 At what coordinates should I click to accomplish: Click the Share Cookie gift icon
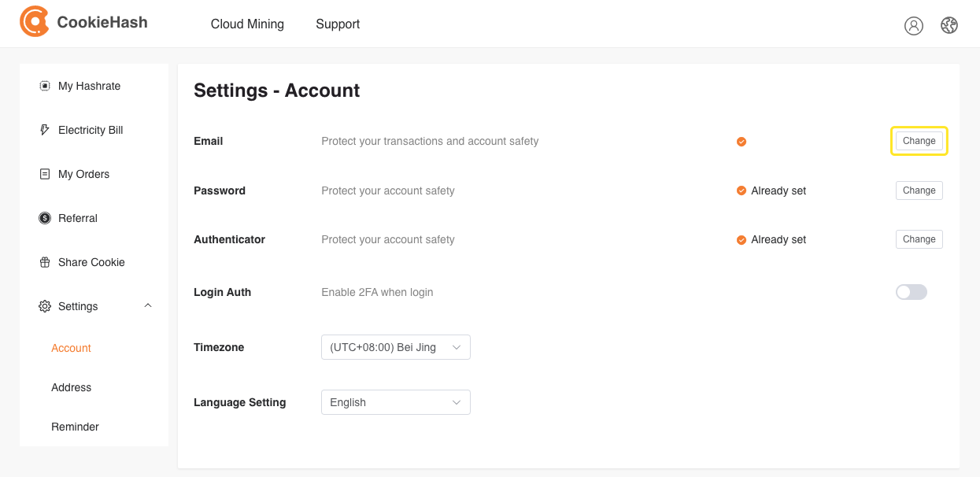tap(45, 262)
